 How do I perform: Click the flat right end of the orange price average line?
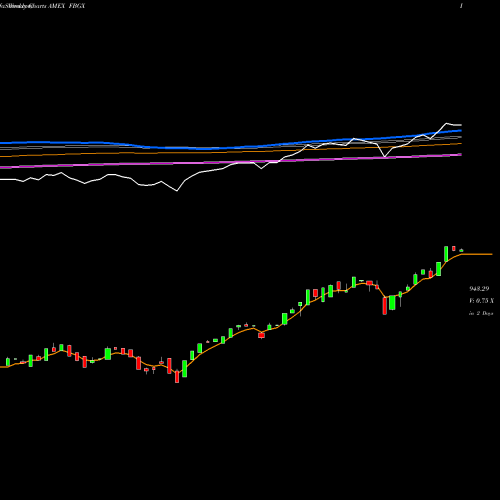(x=477, y=254)
